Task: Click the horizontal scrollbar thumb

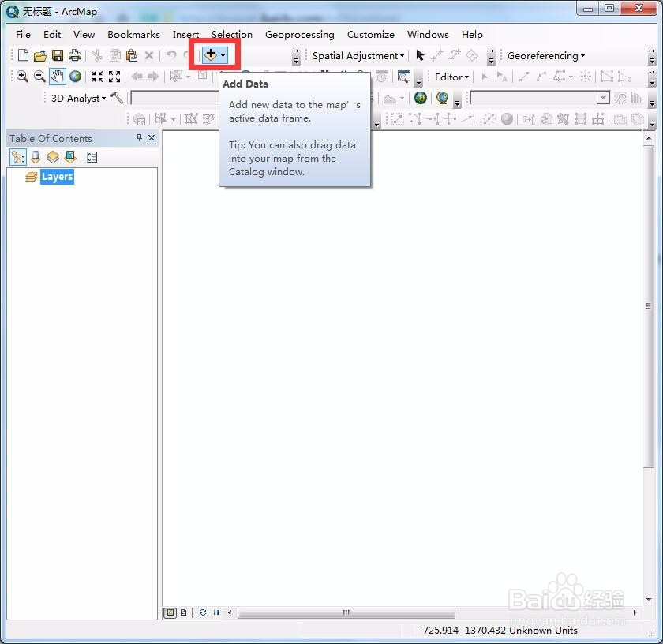Action: point(346,612)
